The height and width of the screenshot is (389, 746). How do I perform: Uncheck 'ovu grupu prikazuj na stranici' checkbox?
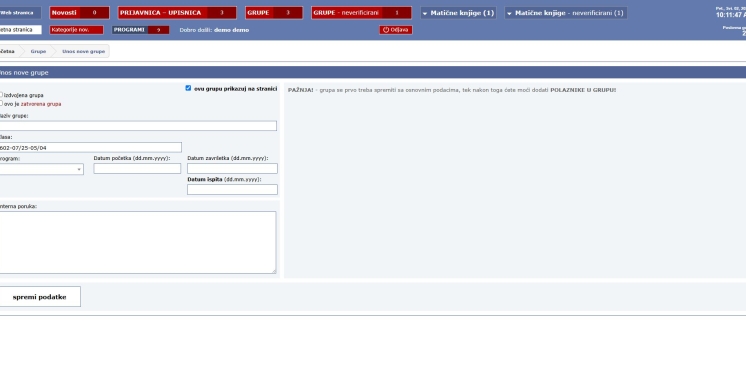188,88
